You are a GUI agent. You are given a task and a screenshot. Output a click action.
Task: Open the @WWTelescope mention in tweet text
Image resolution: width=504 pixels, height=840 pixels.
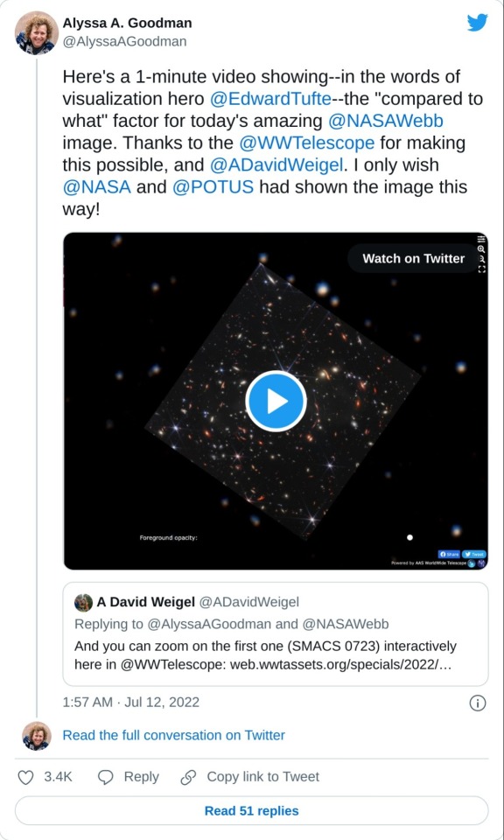click(305, 143)
